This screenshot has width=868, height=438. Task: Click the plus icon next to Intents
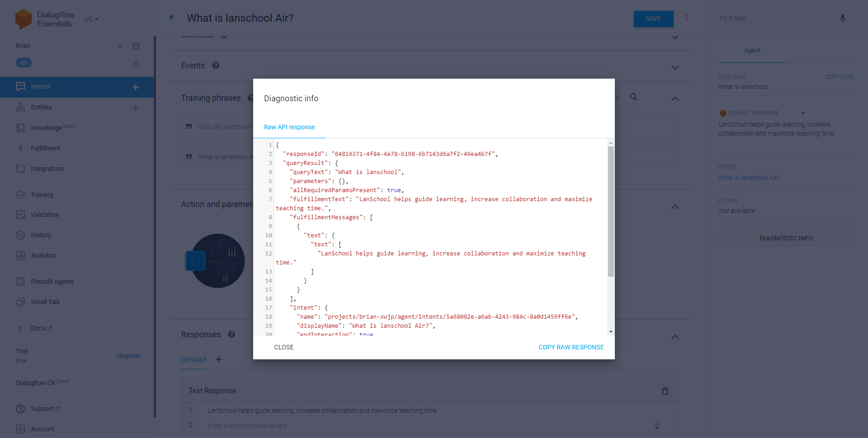[135, 87]
